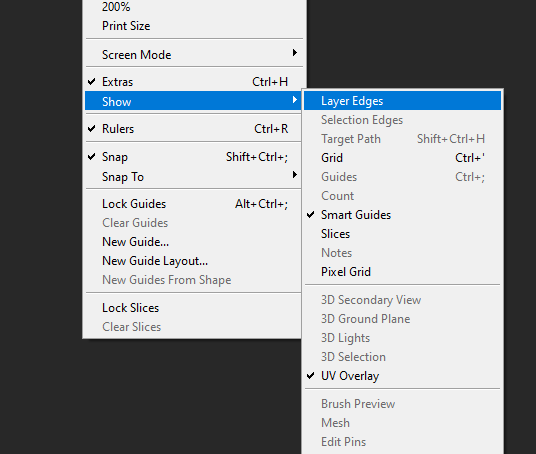Open the Snap To submenu

[193, 177]
